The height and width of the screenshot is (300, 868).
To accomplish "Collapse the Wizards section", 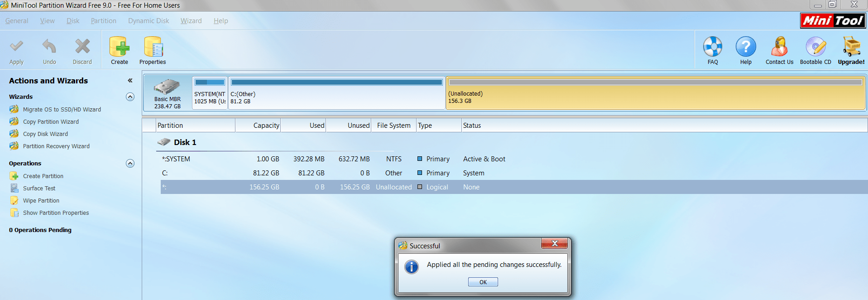I will pos(130,97).
